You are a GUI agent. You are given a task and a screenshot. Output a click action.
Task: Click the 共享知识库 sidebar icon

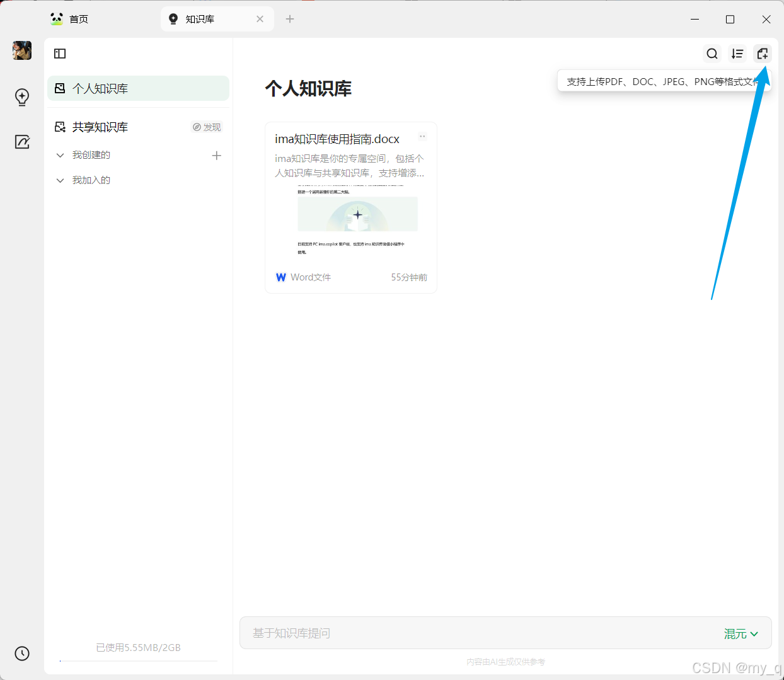point(60,127)
